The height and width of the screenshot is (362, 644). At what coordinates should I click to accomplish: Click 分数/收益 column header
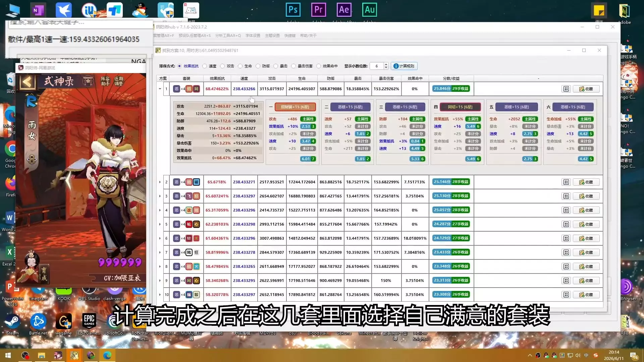click(451, 78)
